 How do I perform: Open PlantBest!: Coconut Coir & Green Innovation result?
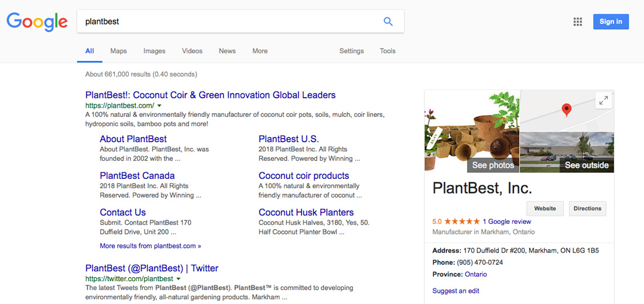click(210, 95)
